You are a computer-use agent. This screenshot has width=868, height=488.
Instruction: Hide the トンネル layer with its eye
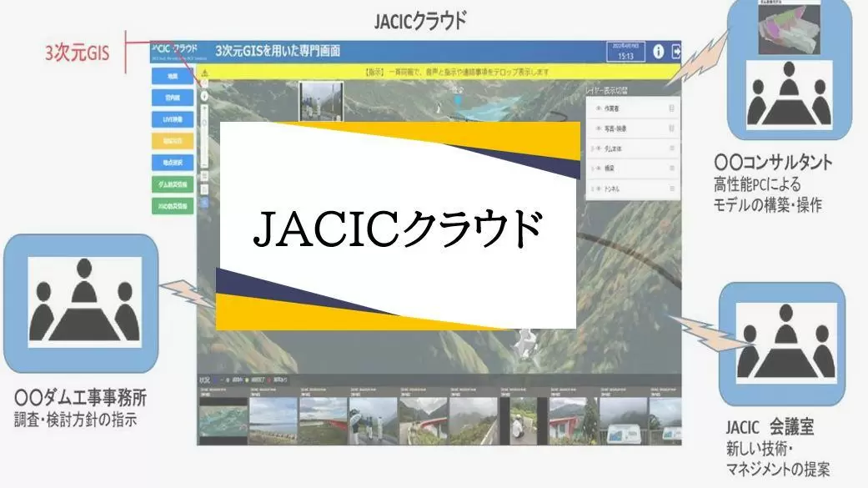pyautogui.click(x=599, y=189)
